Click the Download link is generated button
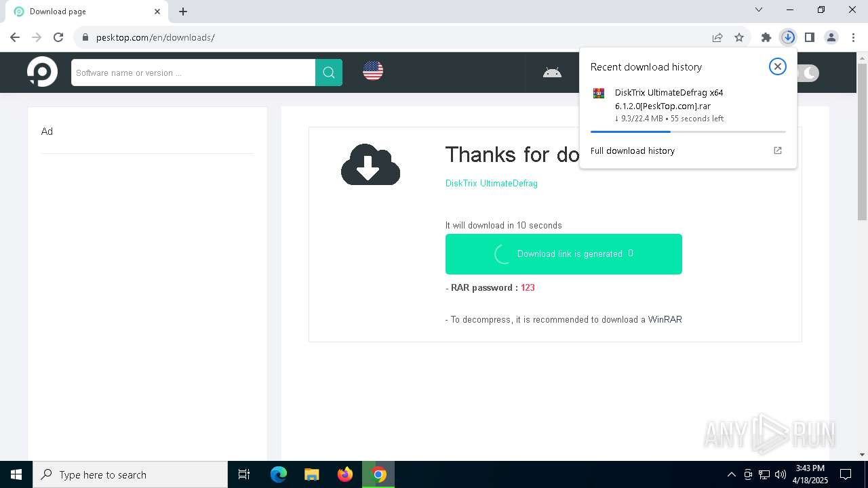Image resolution: width=868 pixels, height=488 pixels. [564, 254]
